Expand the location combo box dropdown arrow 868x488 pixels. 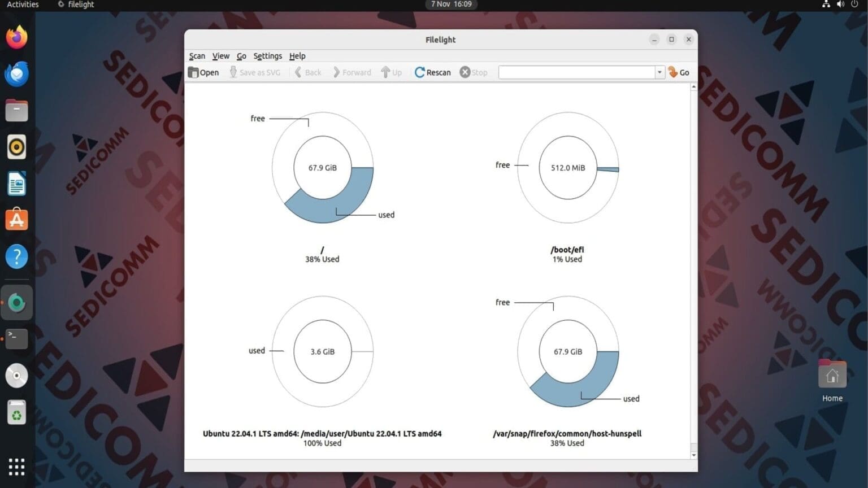coord(659,72)
